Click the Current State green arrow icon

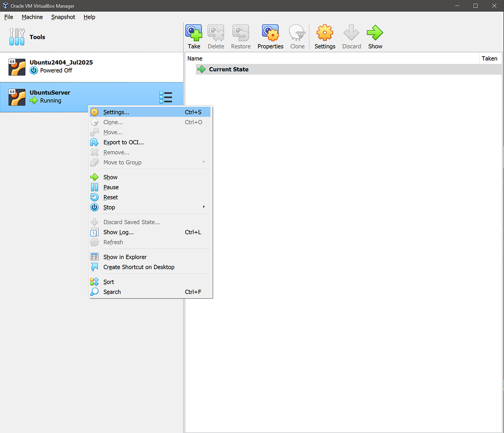(x=202, y=69)
